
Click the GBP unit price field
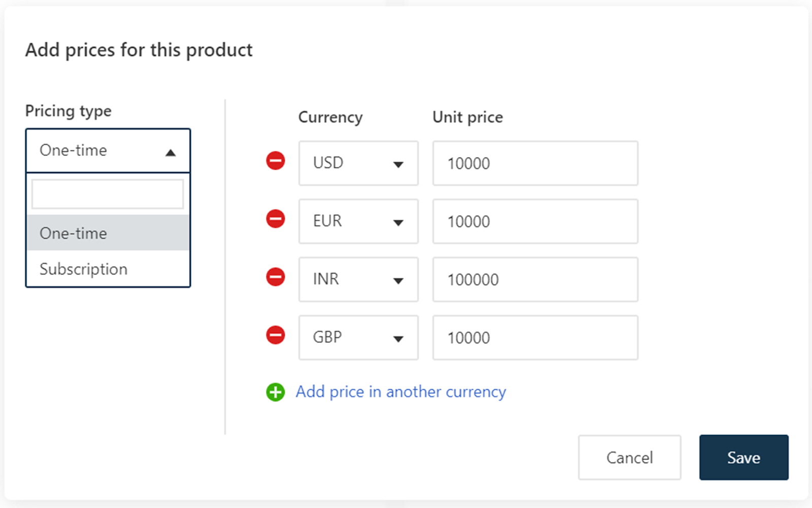[x=535, y=337]
